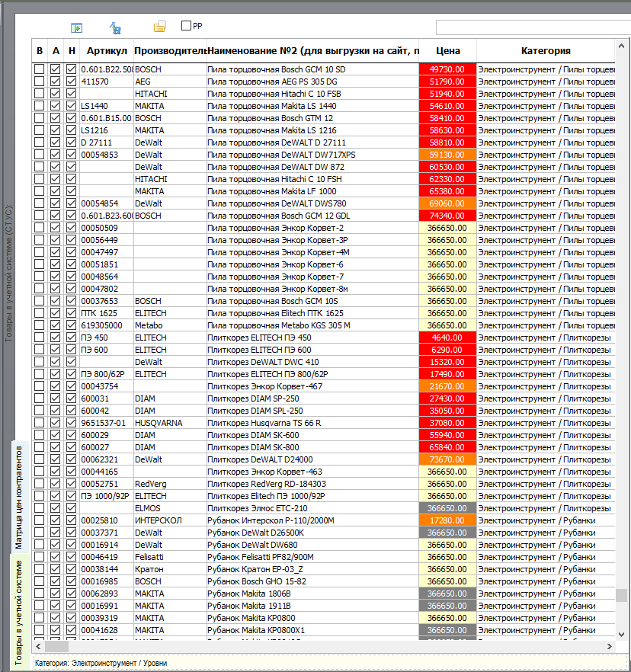631x672 pixels.
Task: Select the orange price cell 59130.00
Action: (447, 155)
